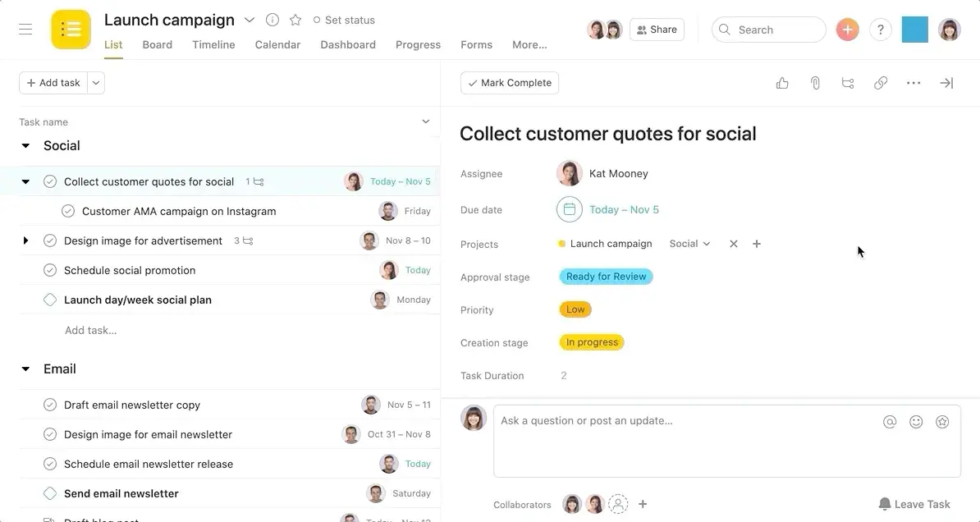The width and height of the screenshot is (980, 522).
Task: Collapse the Social section
Action: (25, 146)
